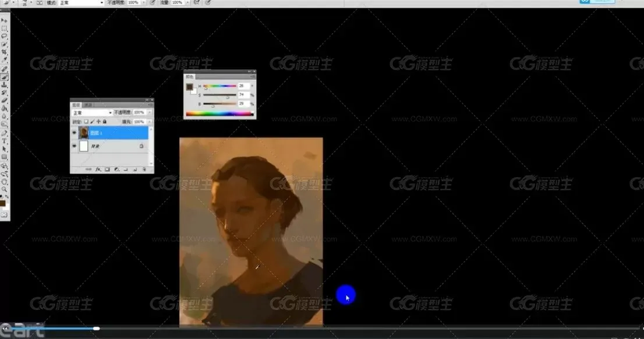This screenshot has width=644, height=339.
Task: Hide the selected Layer 1 visibility eye
Action: (75, 133)
